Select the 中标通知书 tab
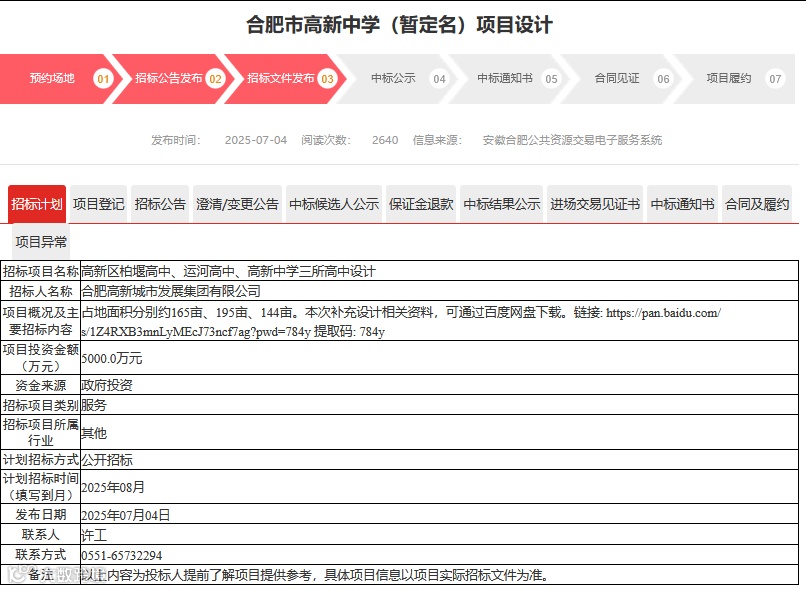The height and width of the screenshot is (590, 806). (683, 204)
